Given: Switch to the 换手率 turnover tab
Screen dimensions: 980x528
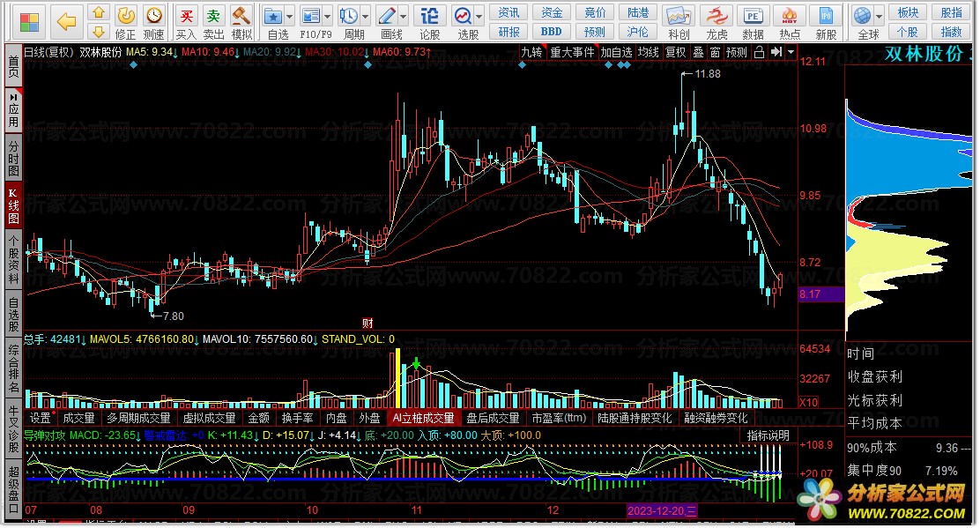Looking at the screenshot, I should (297, 418).
